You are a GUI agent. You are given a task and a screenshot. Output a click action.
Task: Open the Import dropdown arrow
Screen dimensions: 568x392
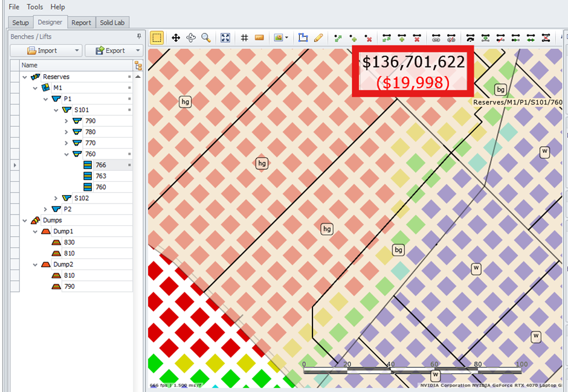click(76, 51)
